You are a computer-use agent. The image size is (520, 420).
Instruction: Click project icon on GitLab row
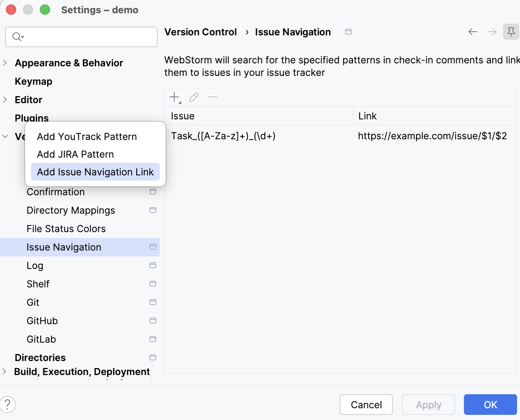click(153, 339)
